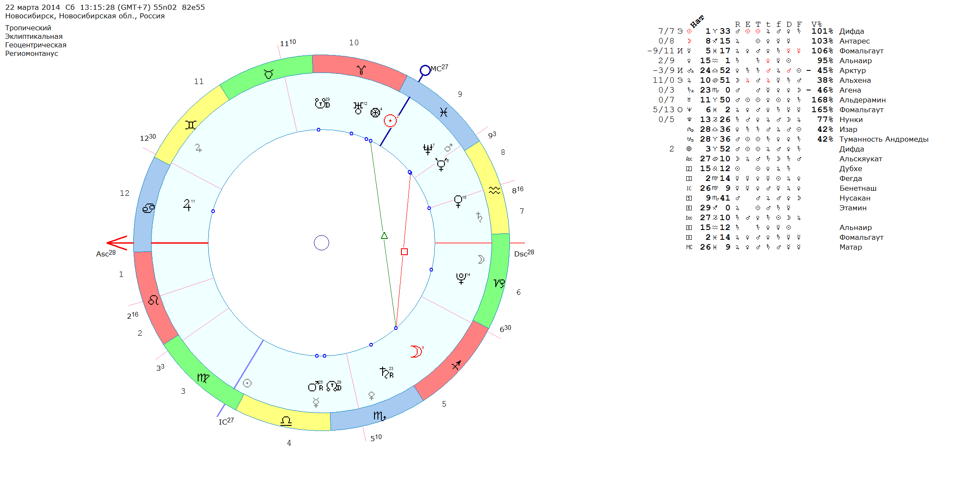The height and width of the screenshot is (486, 980).
Task: Select the Pisces sign on the zodiac ring
Action: coord(444,112)
